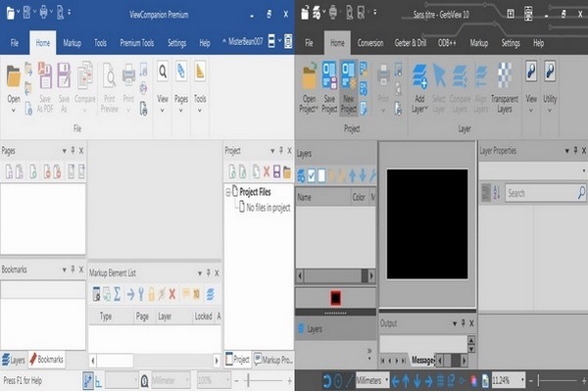Click Print Preview in ViewCompanion

(x=109, y=88)
